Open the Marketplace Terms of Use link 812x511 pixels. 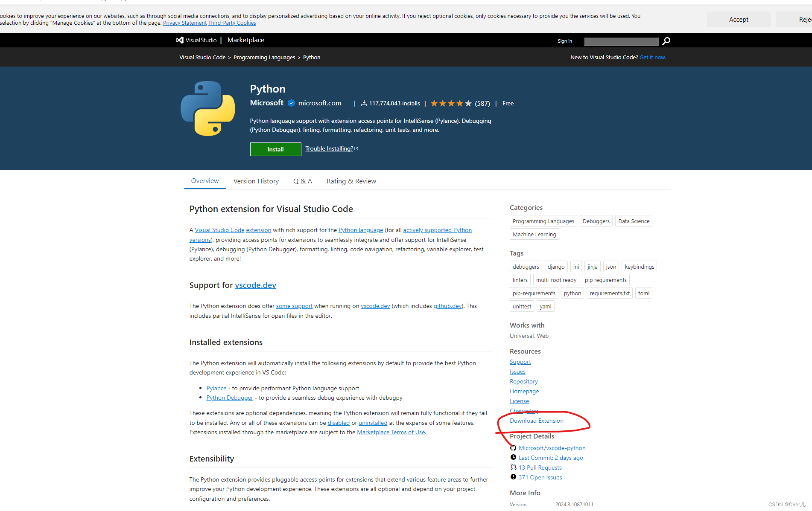pyautogui.click(x=391, y=432)
